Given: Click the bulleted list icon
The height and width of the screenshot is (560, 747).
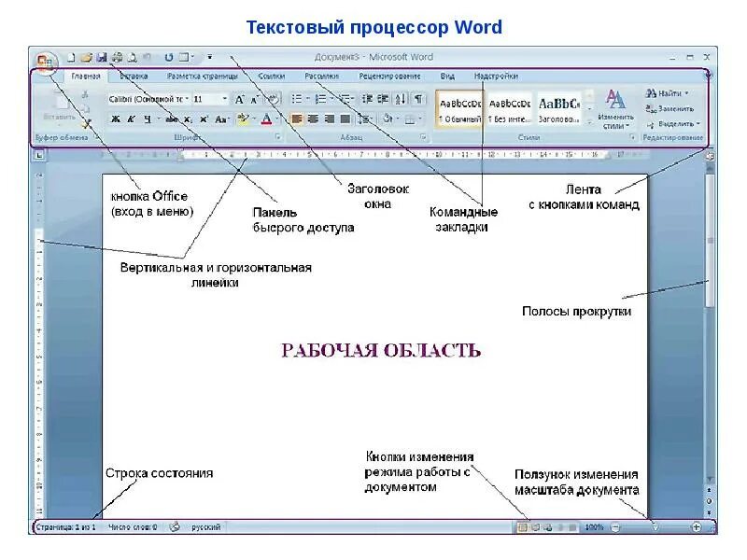Looking at the screenshot, I should click(x=297, y=99).
